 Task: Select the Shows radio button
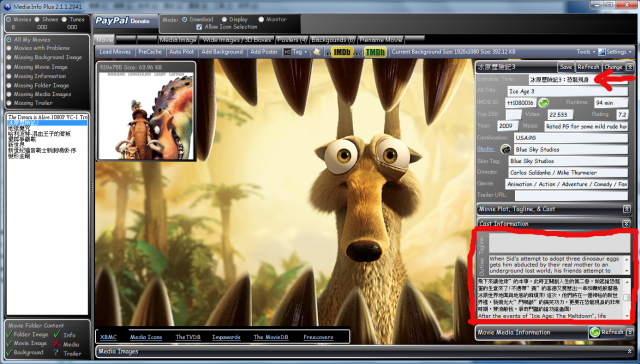pyautogui.click(x=37, y=19)
